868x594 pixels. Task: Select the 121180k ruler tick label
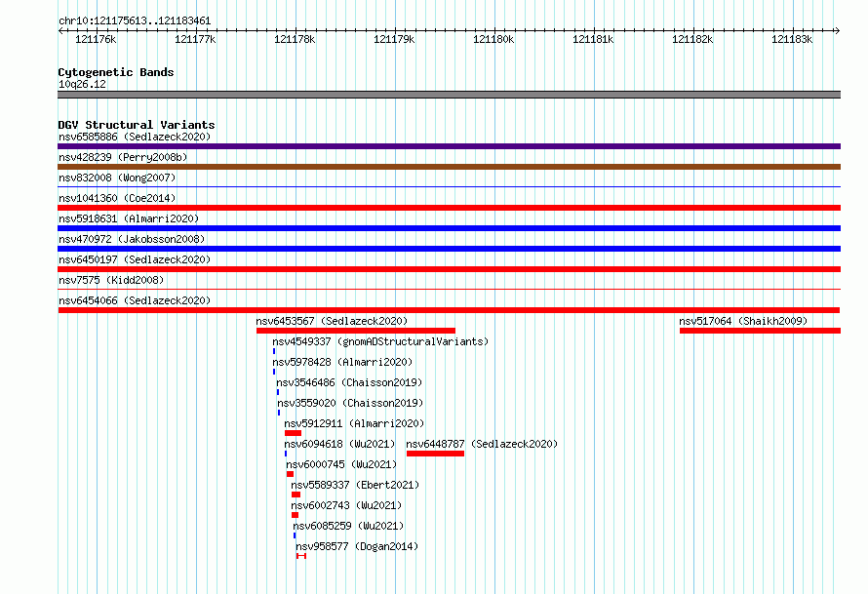493,39
